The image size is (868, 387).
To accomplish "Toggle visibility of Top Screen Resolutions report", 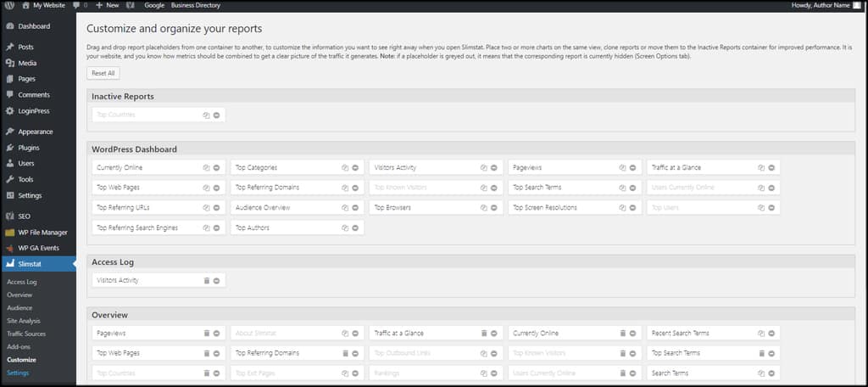I will 632,207.
